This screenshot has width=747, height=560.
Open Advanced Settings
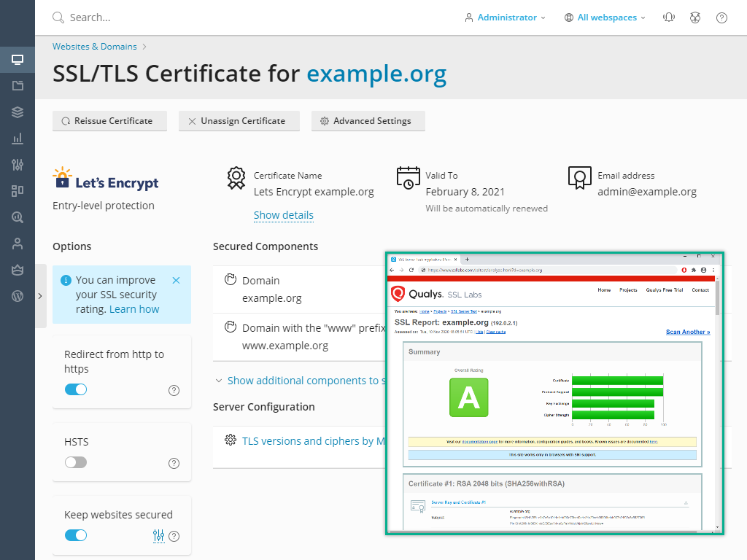[368, 121]
